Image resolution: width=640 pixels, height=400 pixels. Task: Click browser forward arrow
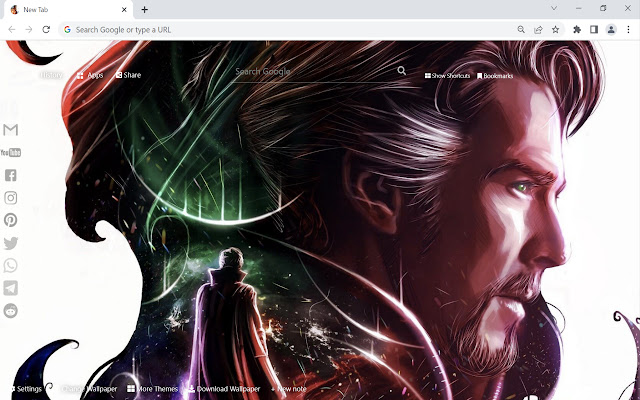(x=29, y=29)
